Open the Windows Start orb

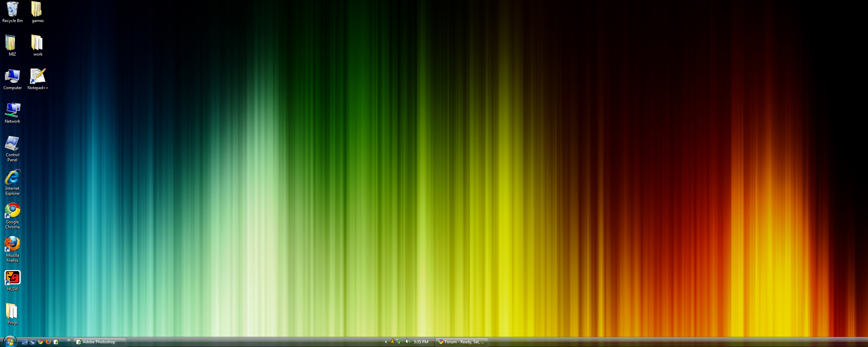9,342
